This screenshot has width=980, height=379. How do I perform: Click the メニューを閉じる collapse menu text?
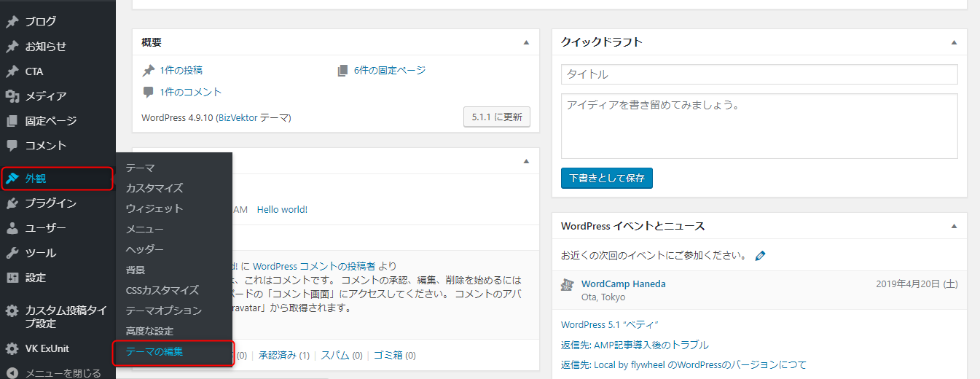(63, 373)
